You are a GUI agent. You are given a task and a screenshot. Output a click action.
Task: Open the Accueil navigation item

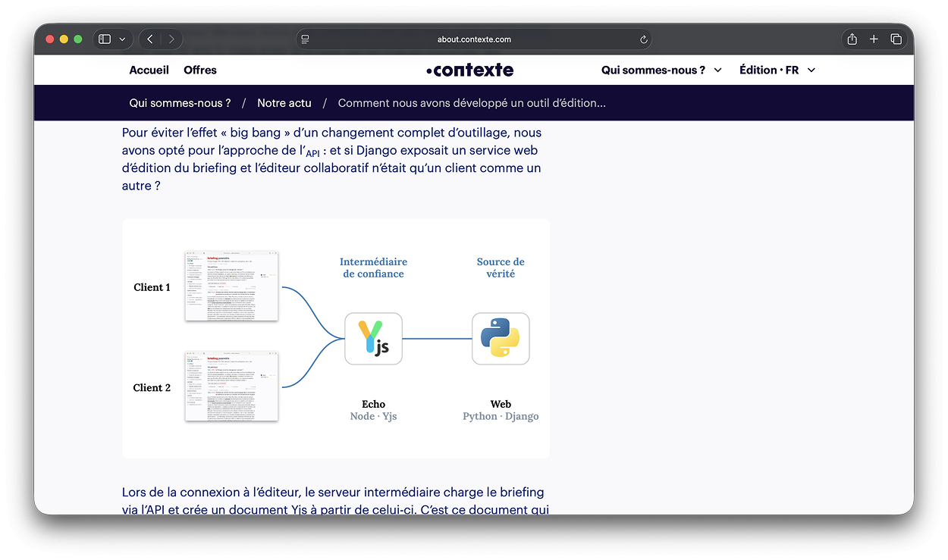[x=149, y=70]
